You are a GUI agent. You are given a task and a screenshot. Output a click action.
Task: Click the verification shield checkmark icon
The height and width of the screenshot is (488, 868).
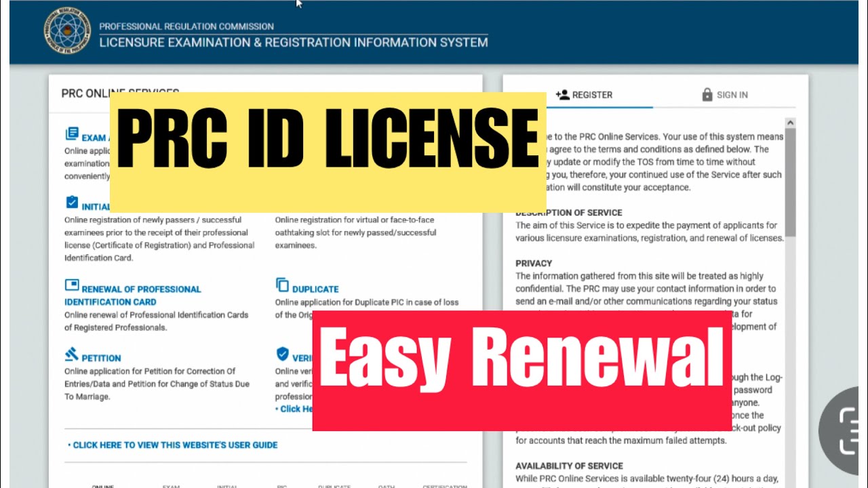click(x=282, y=354)
